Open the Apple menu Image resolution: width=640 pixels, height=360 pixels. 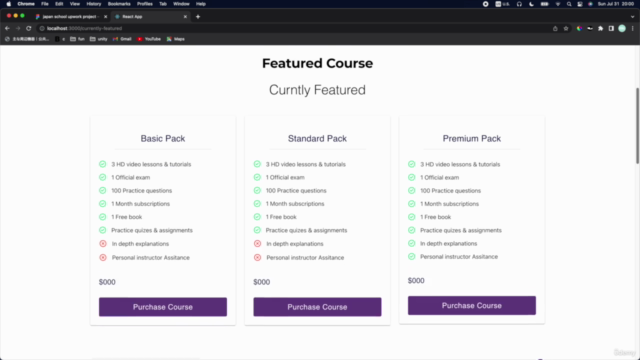9,4
